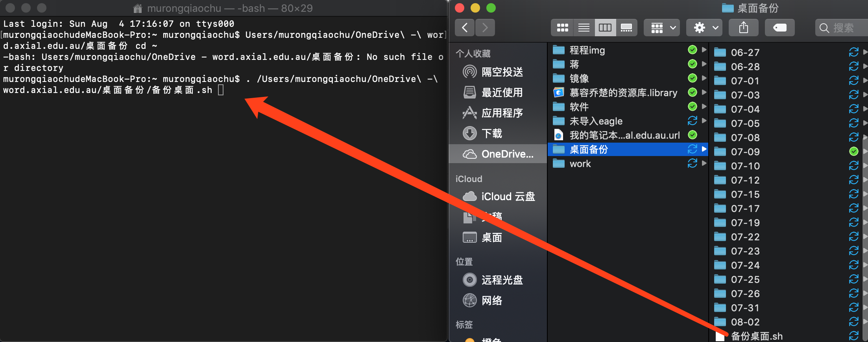Expand the 蒋 folder arrow
Screen dimensions: 868x342
tap(704, 64)
